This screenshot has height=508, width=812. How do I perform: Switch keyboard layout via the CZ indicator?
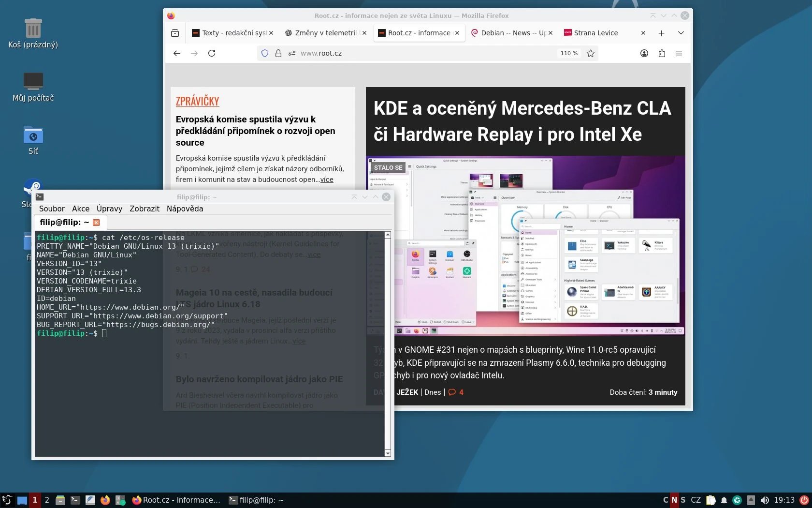tap(696, 500)
